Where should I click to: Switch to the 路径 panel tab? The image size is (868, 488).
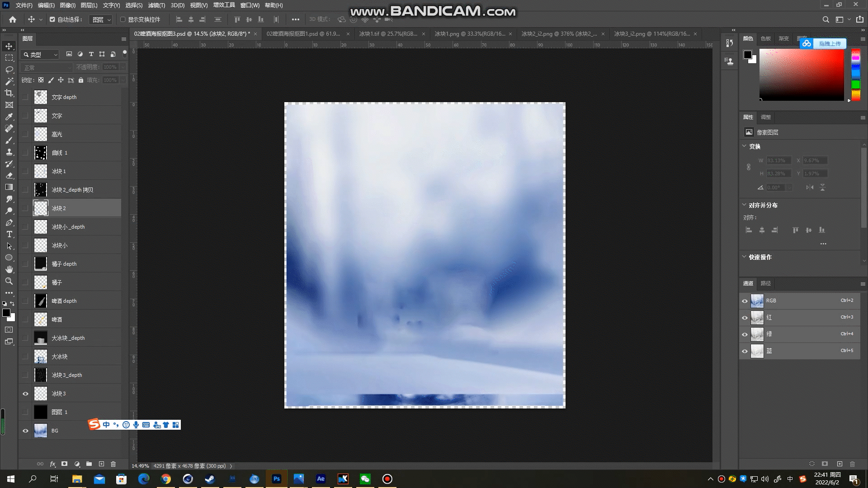pyautogui.click(x=765, y=283)
